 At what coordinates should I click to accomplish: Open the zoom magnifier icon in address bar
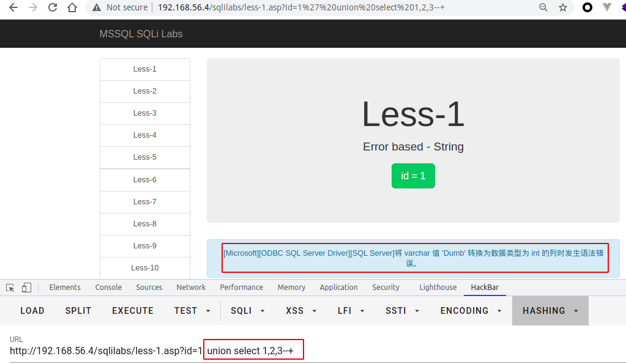tap(543, 7)
